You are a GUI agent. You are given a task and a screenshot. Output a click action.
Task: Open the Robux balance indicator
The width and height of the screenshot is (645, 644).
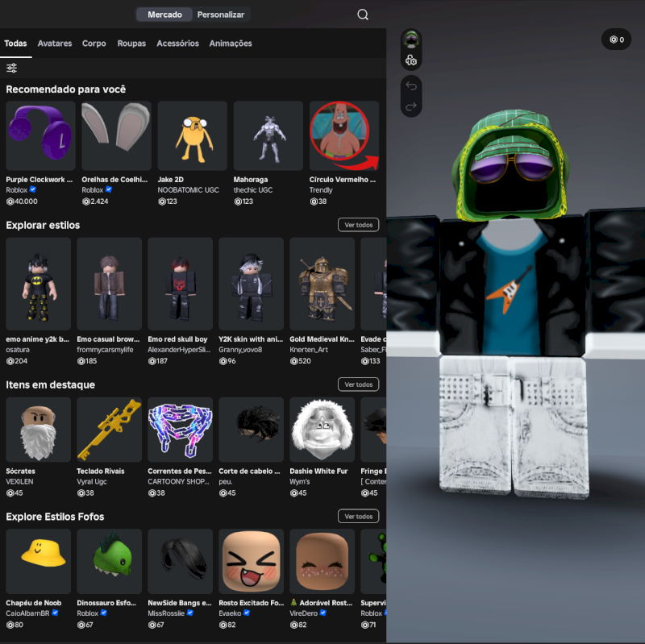617,39
